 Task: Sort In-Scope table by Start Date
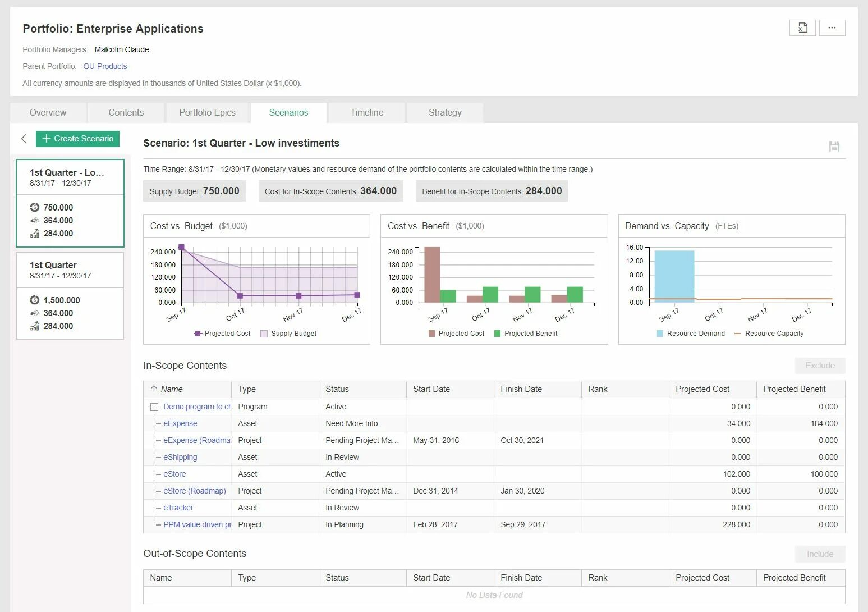point(450,389)
